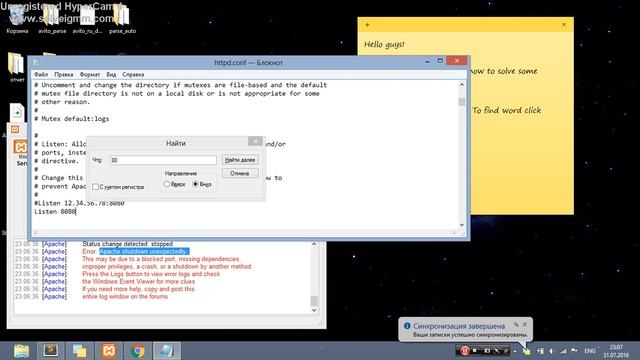This screenshot has height=360, width=640.
Task: Switch to XAMPP via its taskbar icon
Action: 109,351
